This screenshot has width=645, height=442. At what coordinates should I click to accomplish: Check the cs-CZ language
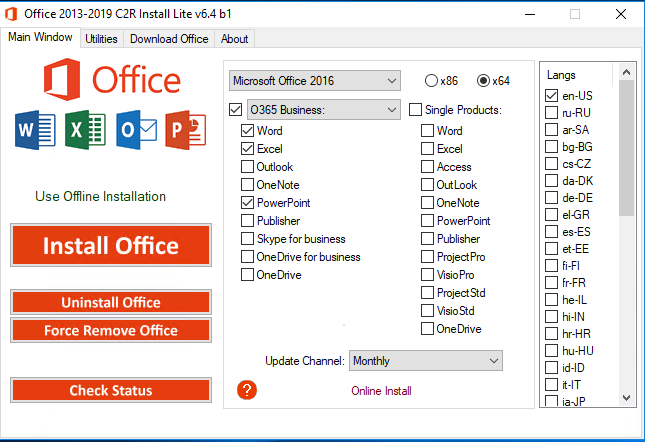point(551,164)
